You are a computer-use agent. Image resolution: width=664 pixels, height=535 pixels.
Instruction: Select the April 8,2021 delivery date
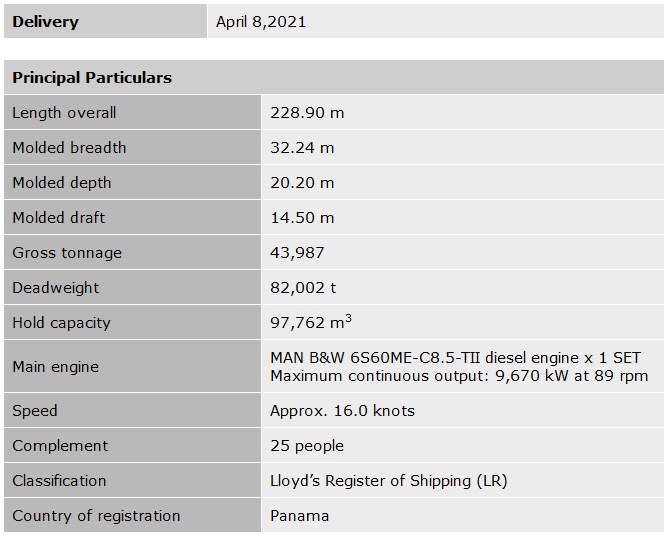[261, 21]
